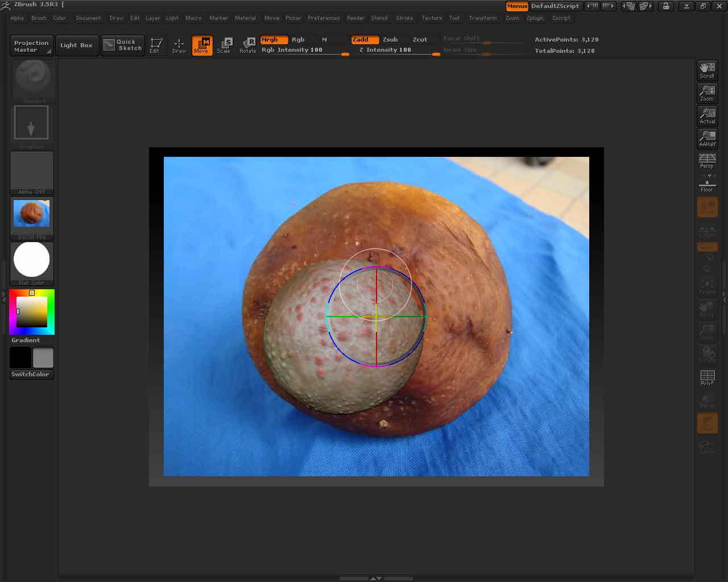Switch to the Scale tool

click(x=225, y=45)
